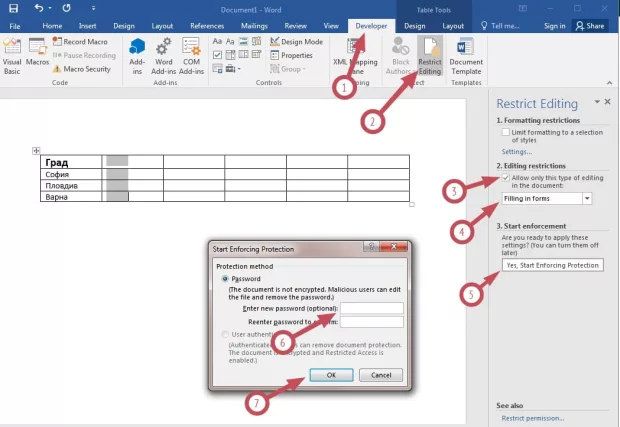This screenshot has width=620, height=427.
Task: Open control Properties
Action: pyautogui.click(x=291, y=55)
